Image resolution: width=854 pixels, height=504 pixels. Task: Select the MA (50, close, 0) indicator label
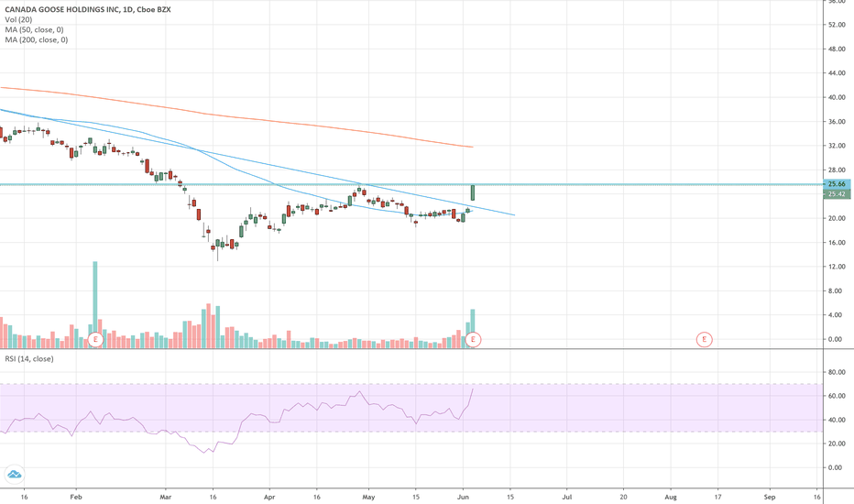[34, 29]
